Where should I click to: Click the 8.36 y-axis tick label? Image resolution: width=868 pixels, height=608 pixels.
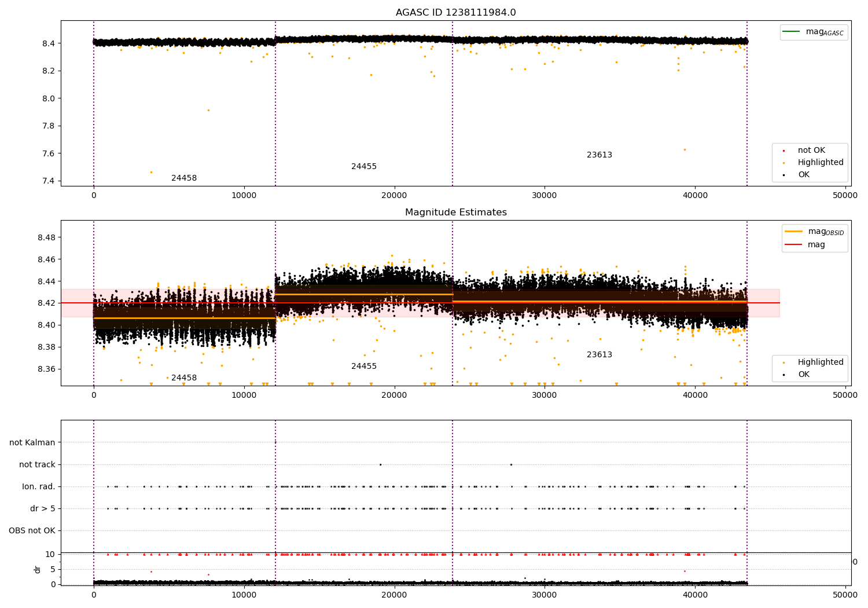(46, 369)
